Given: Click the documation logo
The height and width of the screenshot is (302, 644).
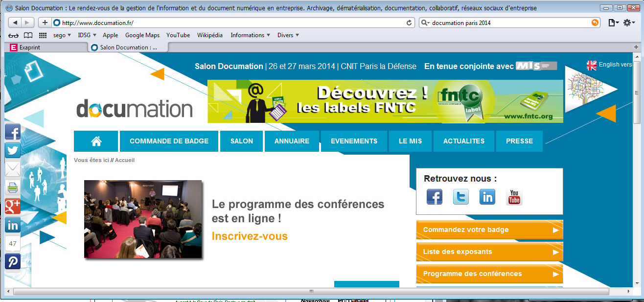Looking at the screenshot, I should pos(134,109).
